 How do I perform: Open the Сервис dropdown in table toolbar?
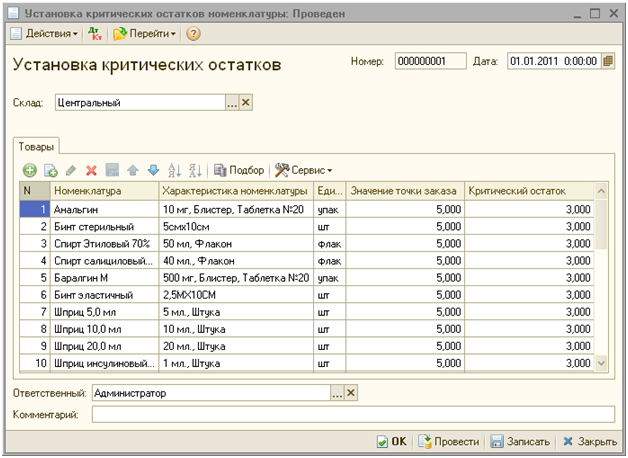[304, 171]
